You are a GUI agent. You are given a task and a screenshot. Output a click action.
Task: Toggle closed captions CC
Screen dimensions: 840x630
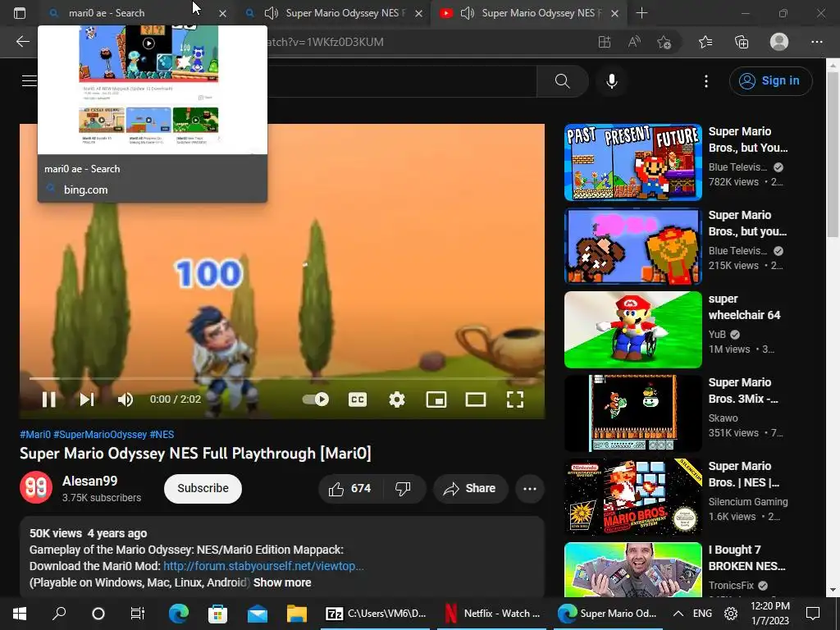[x=358, y=399]
